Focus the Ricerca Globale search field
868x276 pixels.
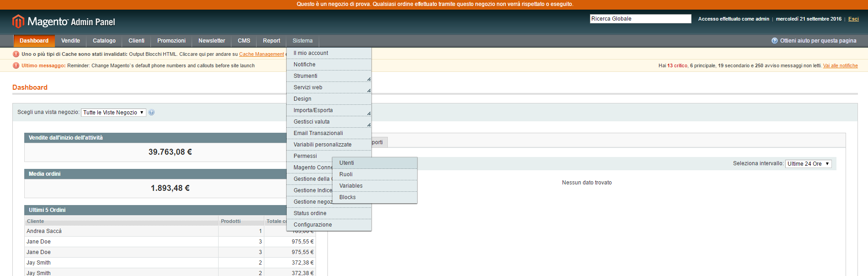tap(640, 19)
